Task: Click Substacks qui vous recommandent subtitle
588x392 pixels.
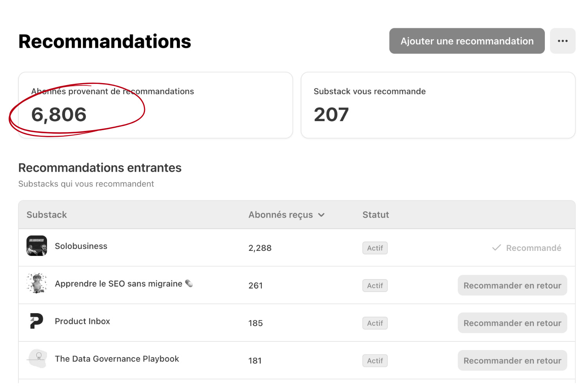Action: coord(86,184)
